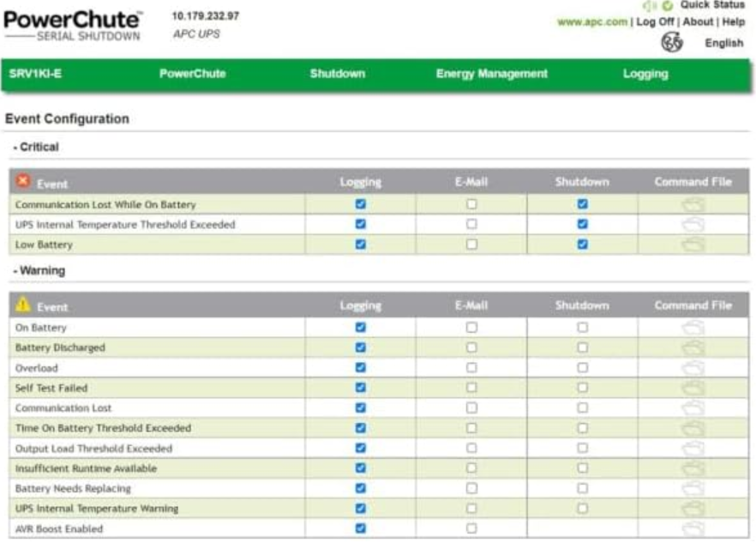Click the Event Configuration heading
Image resolution: width=756 pixels, height=543 pixels.
point(67,118)
